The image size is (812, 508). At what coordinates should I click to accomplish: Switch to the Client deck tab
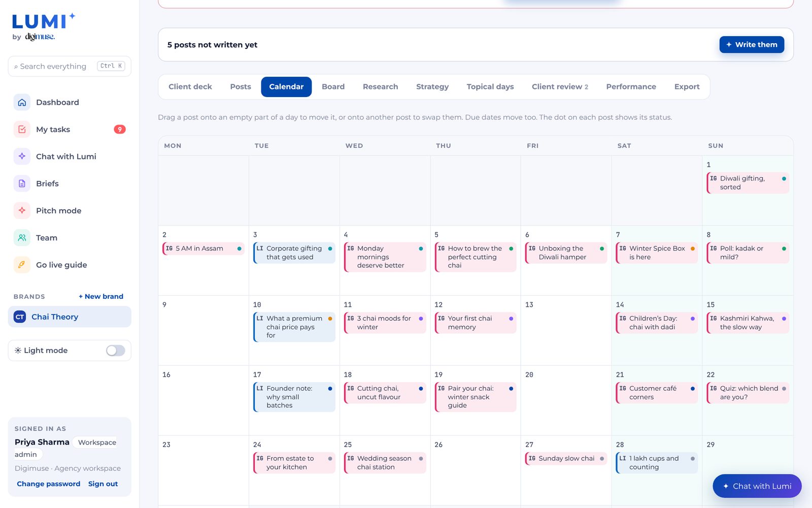[x=190, y=87]
